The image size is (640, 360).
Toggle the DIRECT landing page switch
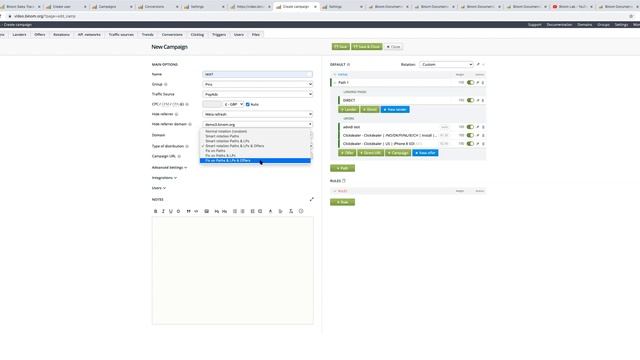[470, 100]
